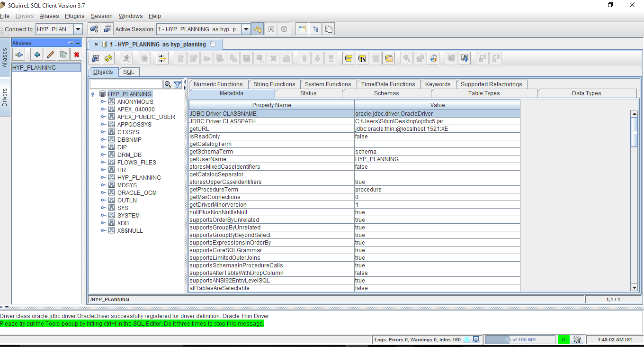Expand the HR schema node
Viewport: 644px width, 347px height.
point(103,170)
